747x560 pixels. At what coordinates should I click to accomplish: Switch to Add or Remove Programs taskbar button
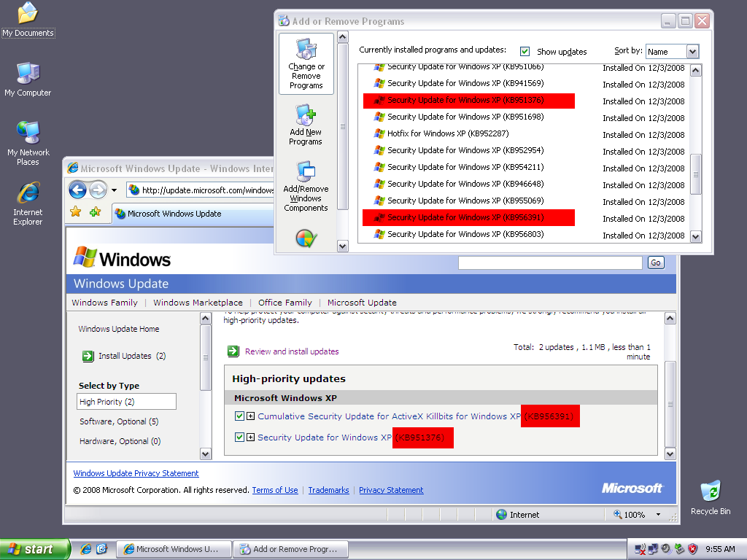tap(290, 549)
